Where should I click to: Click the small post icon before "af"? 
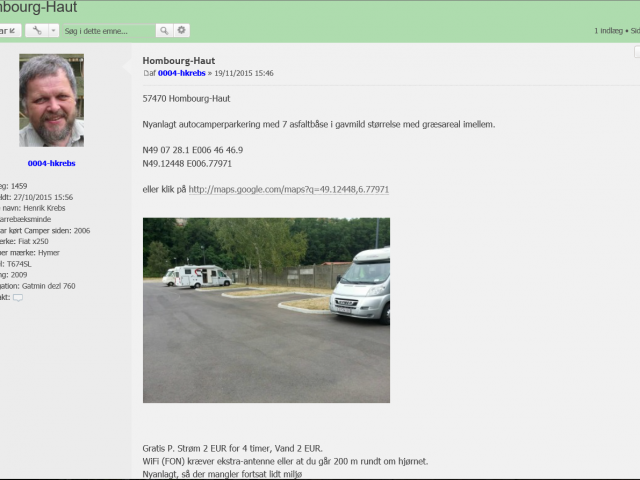coord(145,73)
